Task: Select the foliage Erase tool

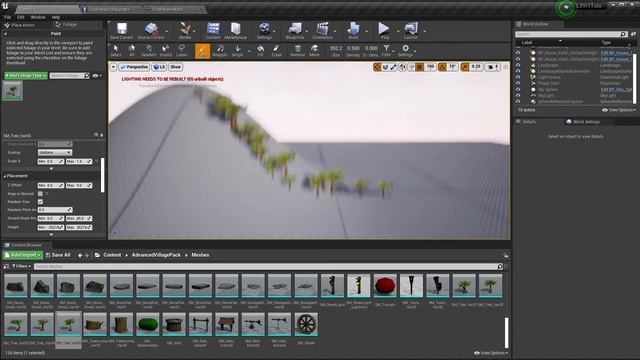Action: point(276,51)
